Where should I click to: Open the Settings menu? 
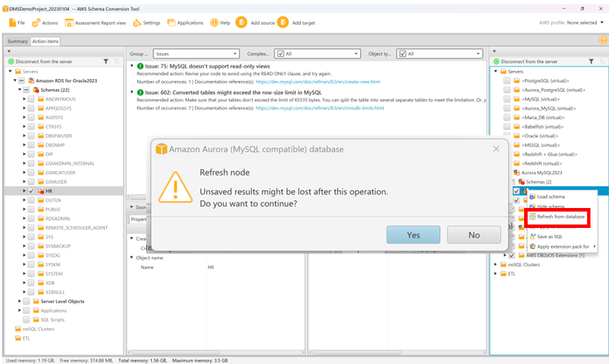(146, 23)
